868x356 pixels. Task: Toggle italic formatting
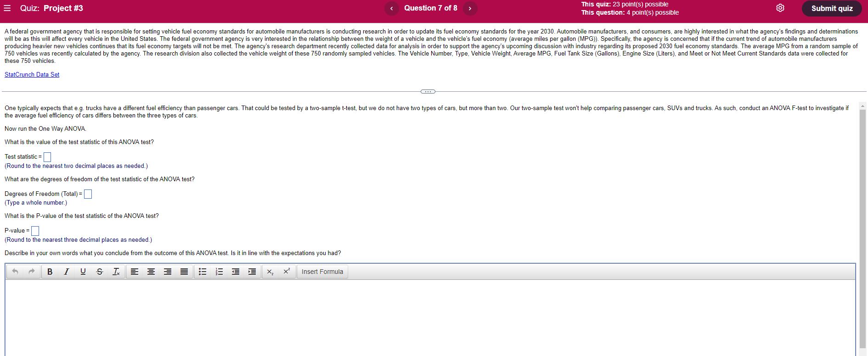click(66, 272)
